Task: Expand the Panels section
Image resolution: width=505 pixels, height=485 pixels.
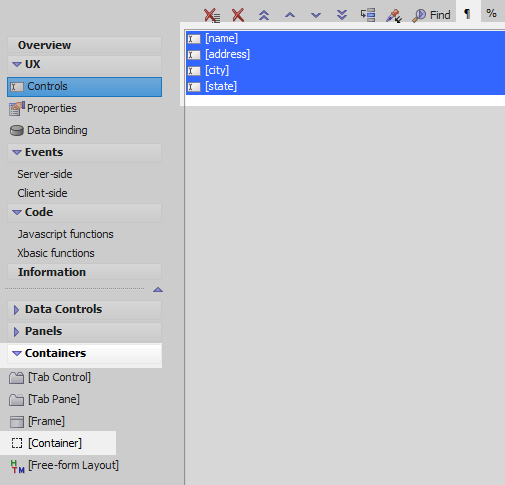Action: tap(16, 332)
